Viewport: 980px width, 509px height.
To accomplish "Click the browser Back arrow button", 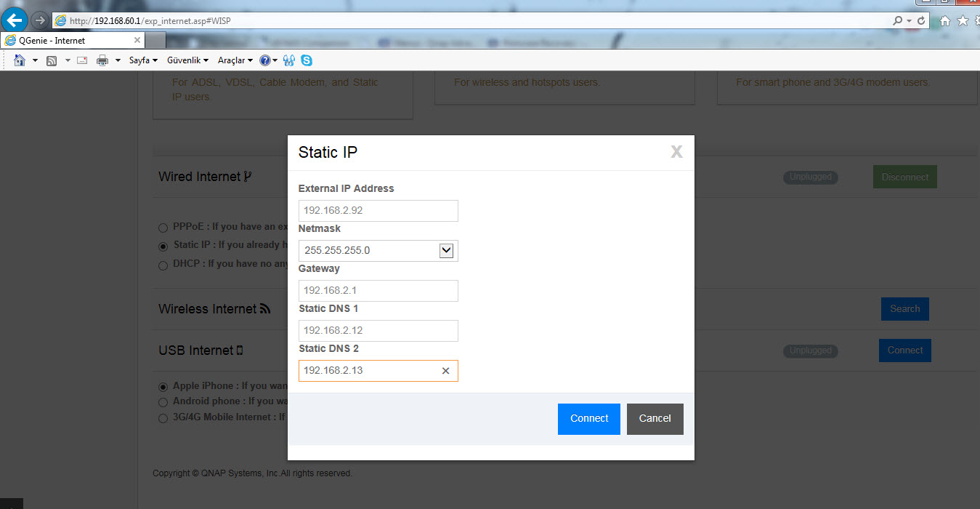I will point(15,20).
